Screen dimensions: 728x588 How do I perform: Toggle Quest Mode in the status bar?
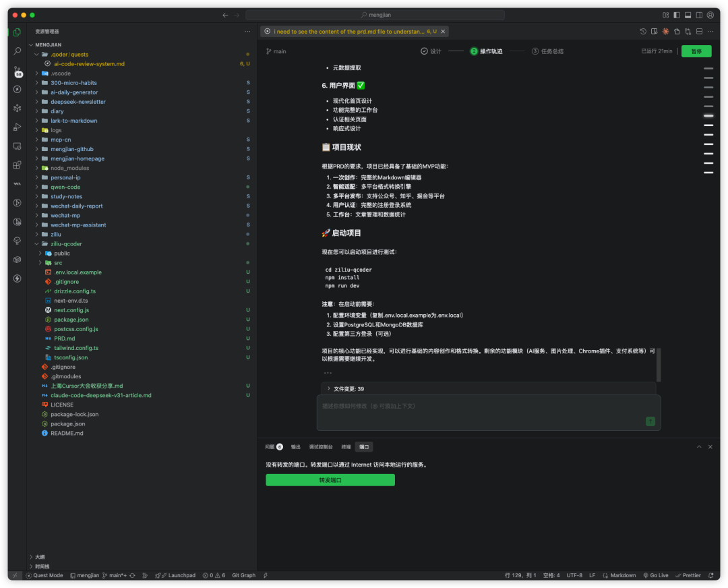click(44, 575)
